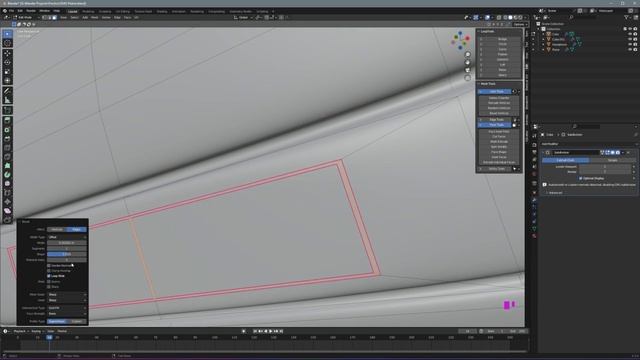This screenshot has width=640, height=360.
Task: Switch to the Shading workspace tab
Action: (162, 11)
